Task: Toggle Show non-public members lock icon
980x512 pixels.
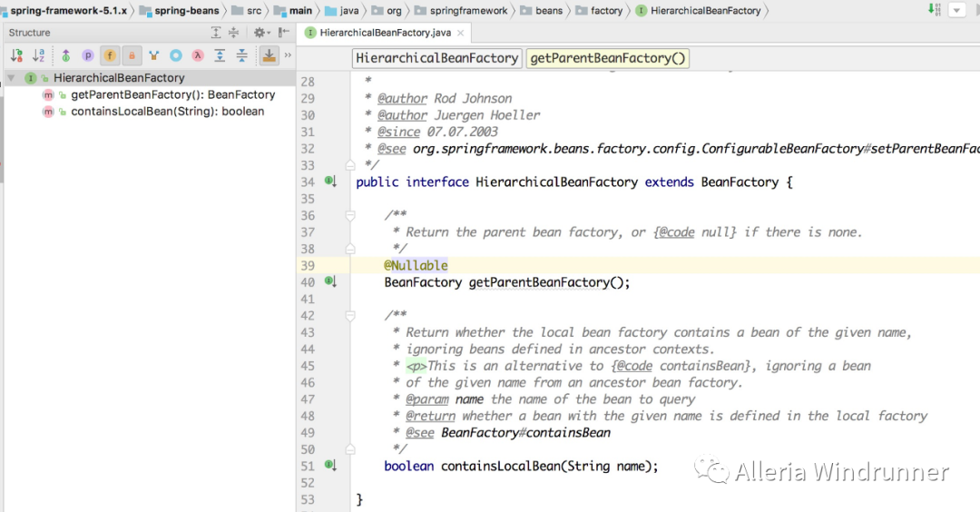Action: 132,55
